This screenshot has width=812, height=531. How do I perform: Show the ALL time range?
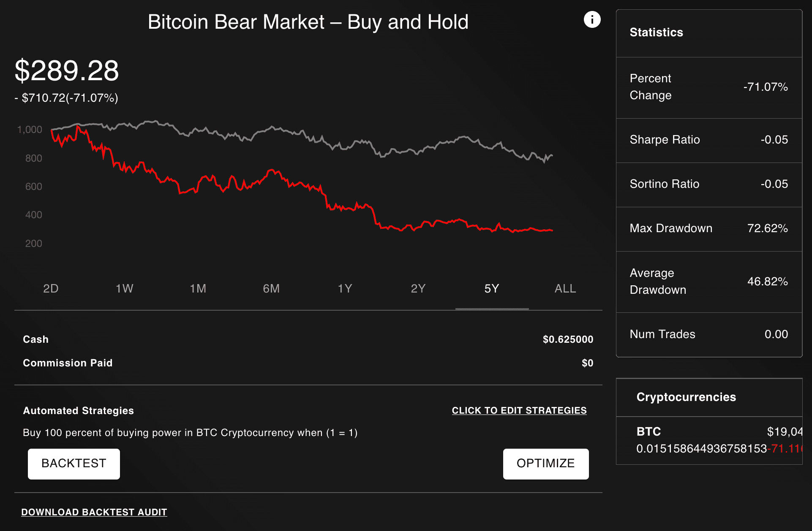565,288
